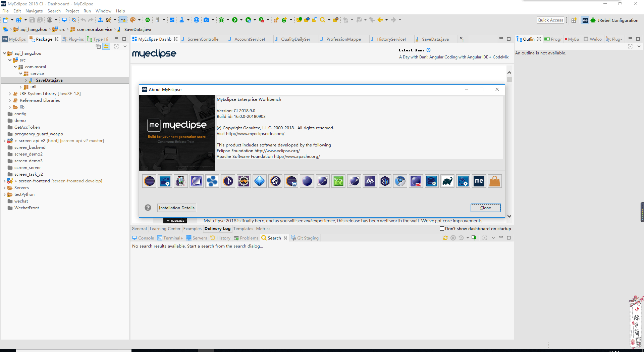644x352 pixels.
Task: Open the Navigate menu
Action: [34, 11]
